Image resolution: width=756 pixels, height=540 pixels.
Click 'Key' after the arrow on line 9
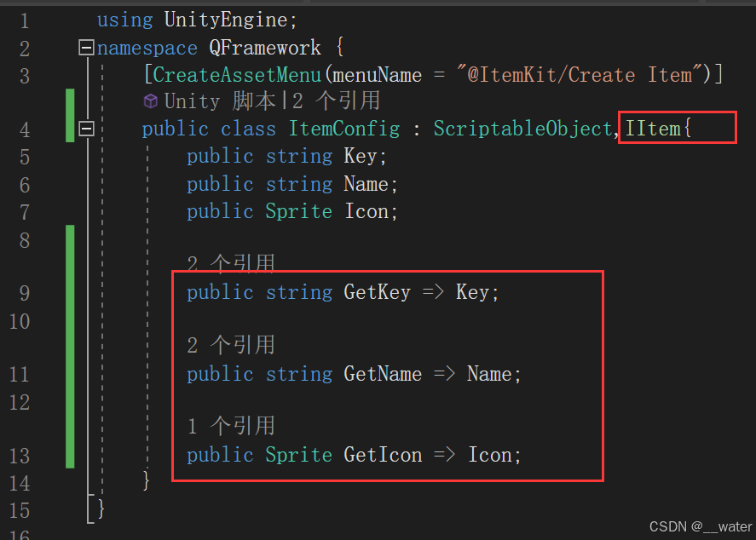click(472, 292)
